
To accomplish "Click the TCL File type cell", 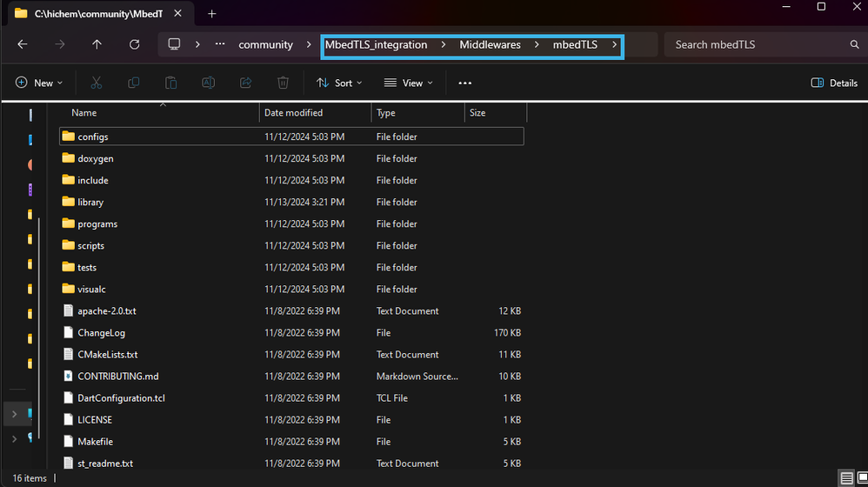I will tap(392, 398).
